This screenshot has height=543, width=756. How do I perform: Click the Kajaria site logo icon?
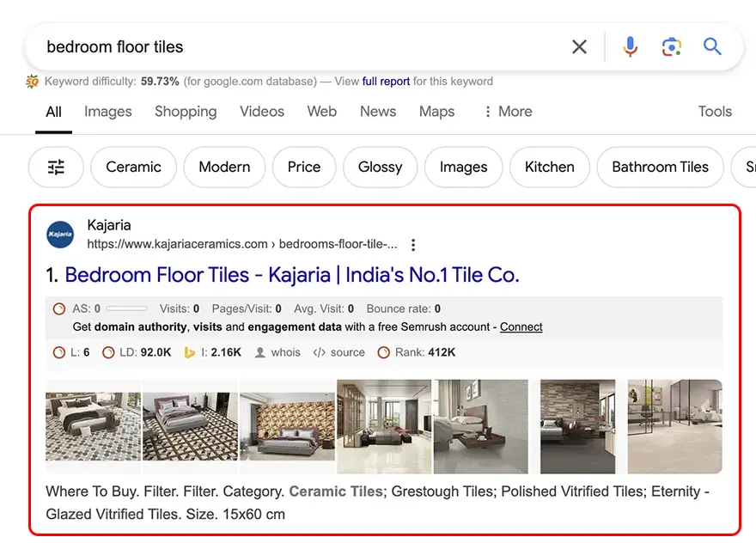61,234
